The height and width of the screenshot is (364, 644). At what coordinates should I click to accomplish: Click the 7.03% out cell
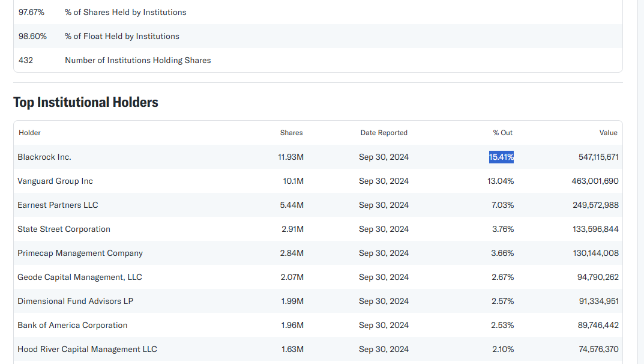pyautogui.click(x=503, y=205)
